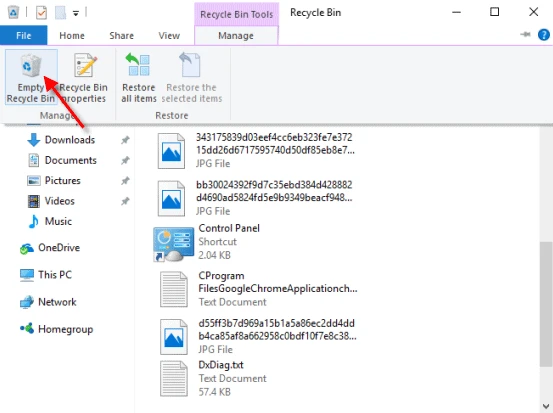Click the Recycle Bin Tools contextual tab
Screen dimensions: 553x413
point(237,14)
